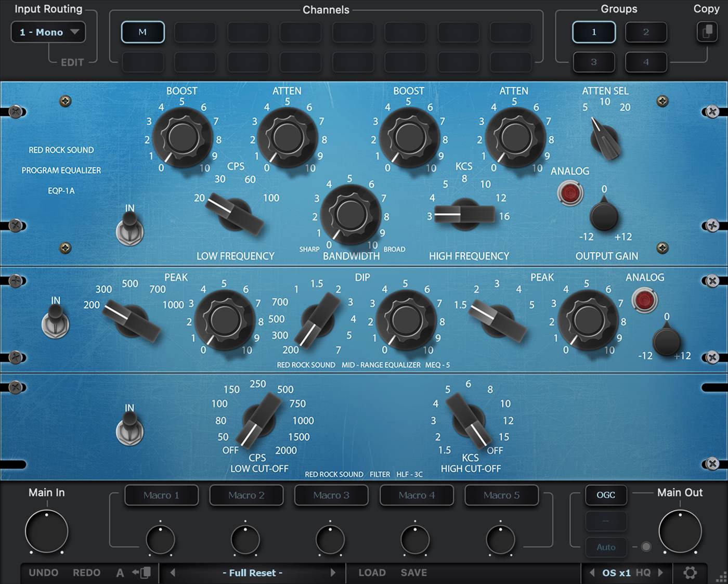
Task: Click the Main Out knob
Action: (x=680, y=531)
